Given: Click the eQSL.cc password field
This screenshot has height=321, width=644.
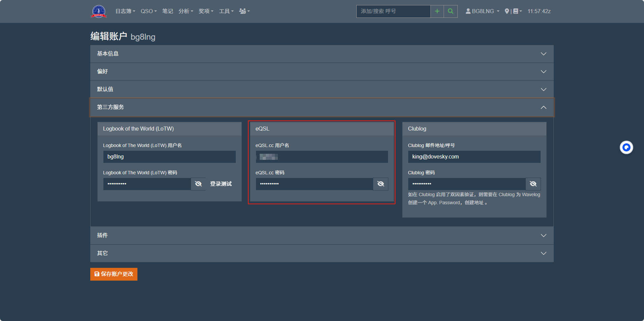Looking at the screenshot, I should tap(314, 184).
